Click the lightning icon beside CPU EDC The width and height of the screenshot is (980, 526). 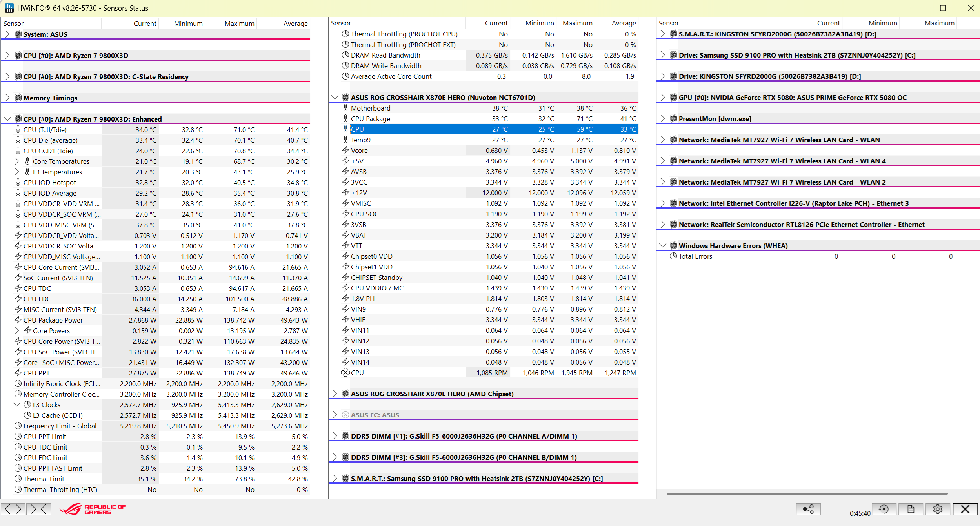coord(18,299)
